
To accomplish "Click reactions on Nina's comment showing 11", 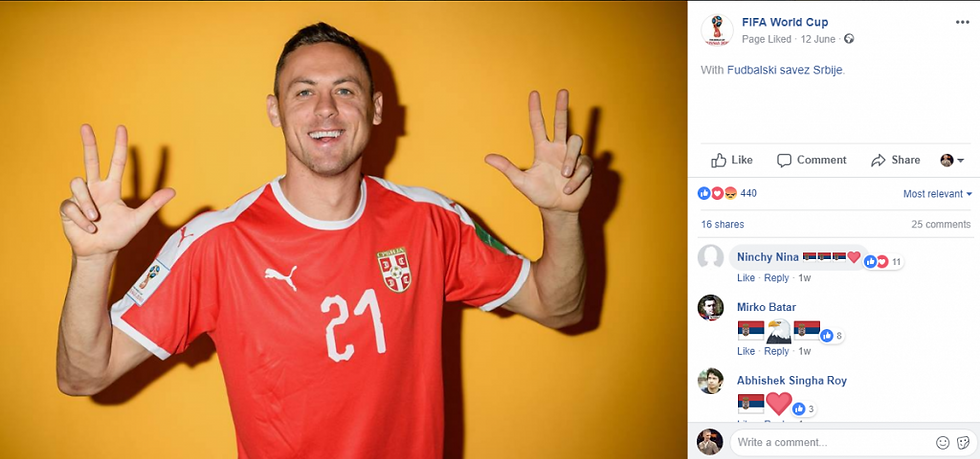I will coord(883,262).
